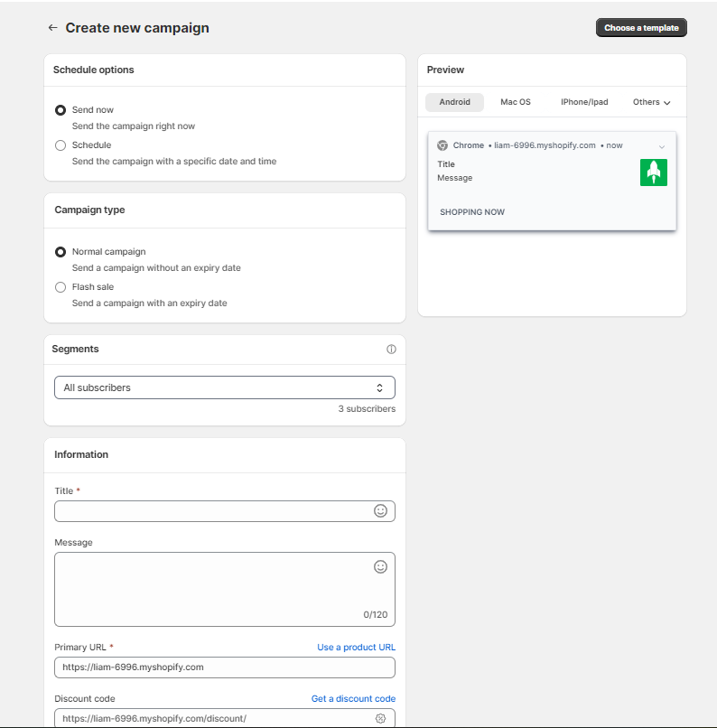The image size is (717, 728).
Task: Click the Choose a template button
Action: tap(641, 28)
